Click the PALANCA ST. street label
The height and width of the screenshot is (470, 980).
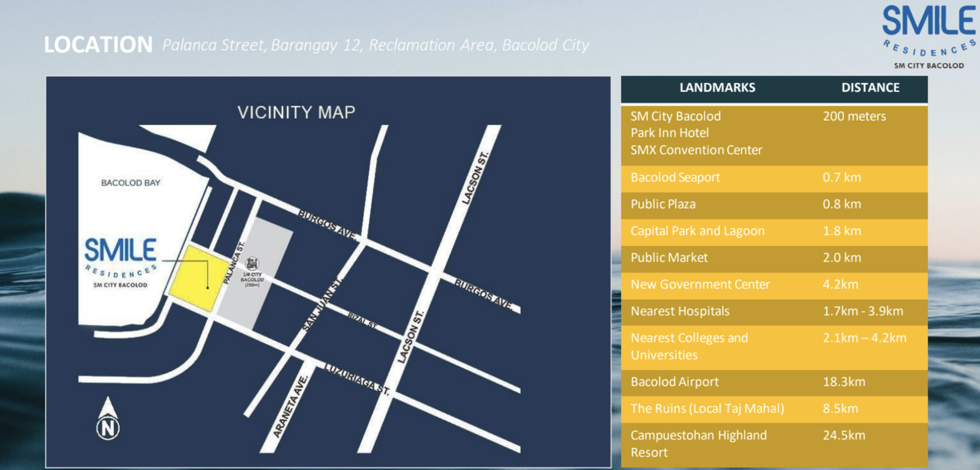coord(233,263)
